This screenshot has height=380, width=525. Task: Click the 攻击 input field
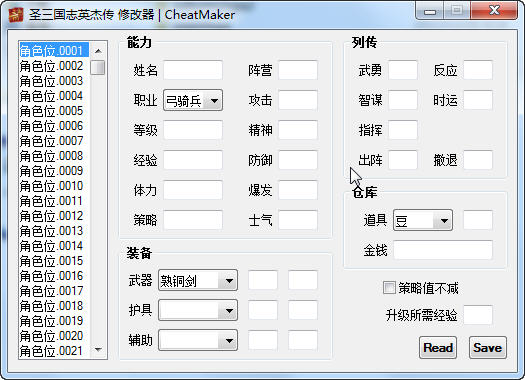click(298, 100)
